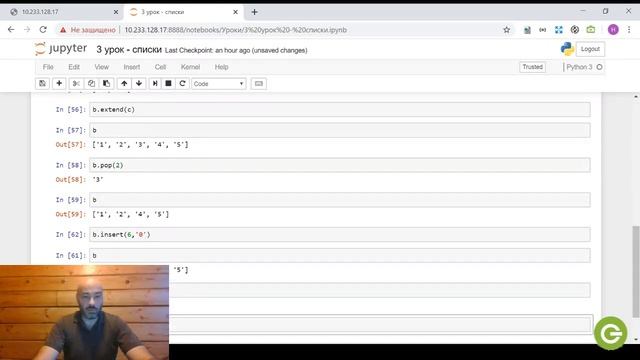The height and width of the screenshot is (360, 640).
Task: Click the Trusted notebook button
Action: coord(533,67)
